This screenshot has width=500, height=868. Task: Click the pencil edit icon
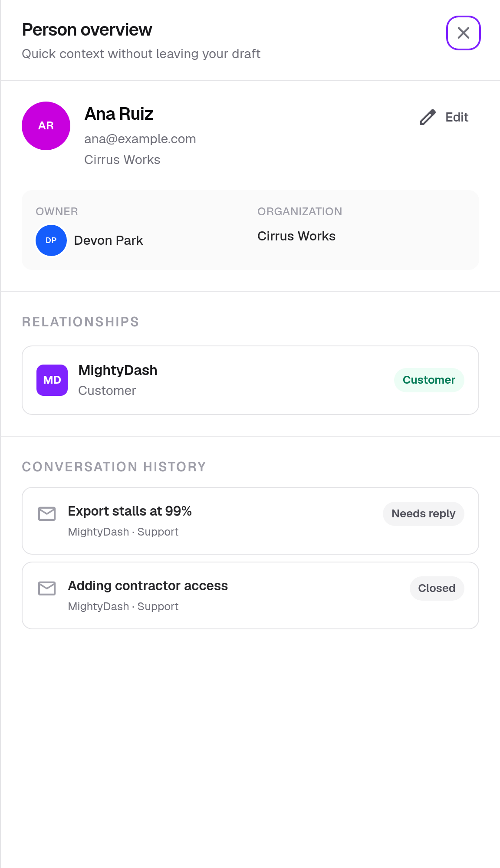(x=428, y=117)
